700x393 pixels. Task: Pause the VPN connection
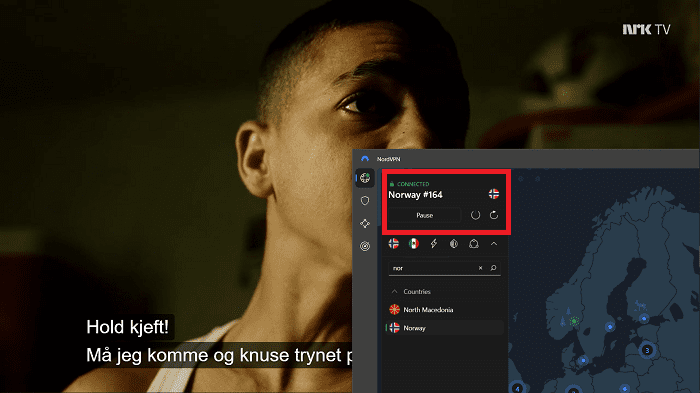[425, 215]
